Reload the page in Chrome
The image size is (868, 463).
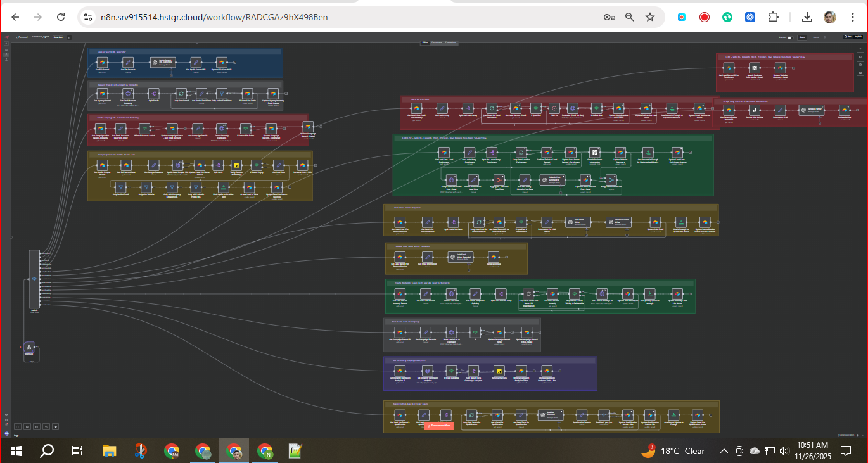point(61,17)
